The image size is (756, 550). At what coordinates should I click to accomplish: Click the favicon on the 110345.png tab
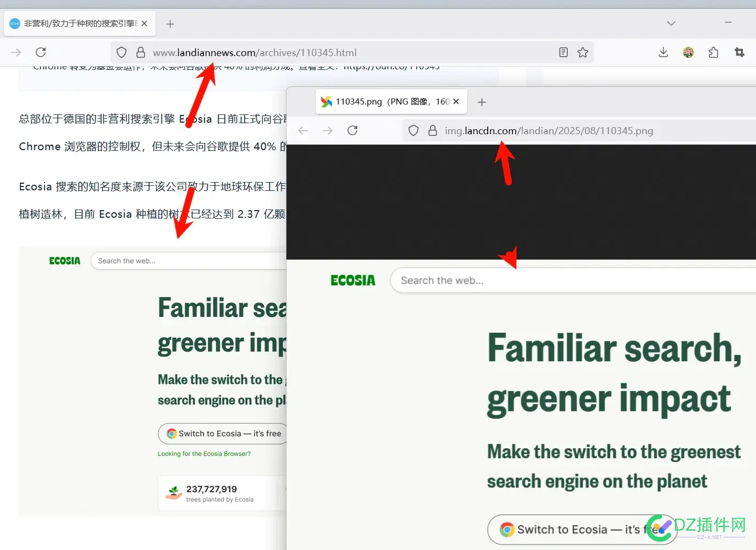(x=327, y=102)
